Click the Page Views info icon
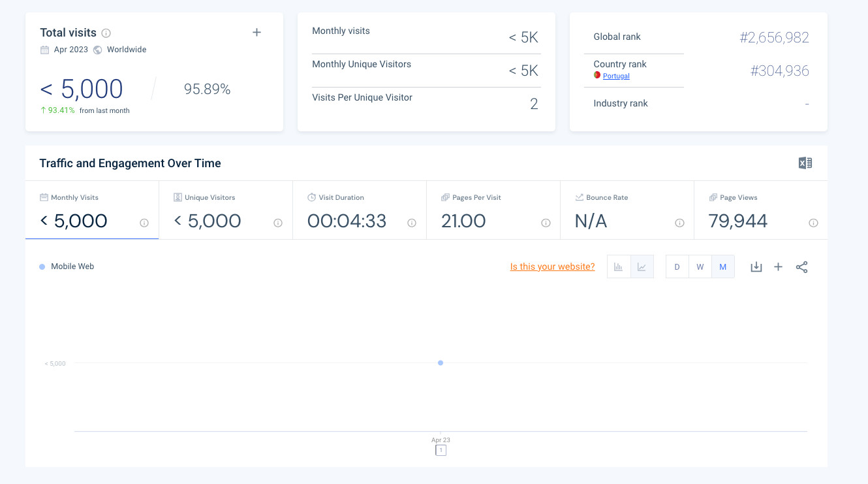 [x=813, y=223]
